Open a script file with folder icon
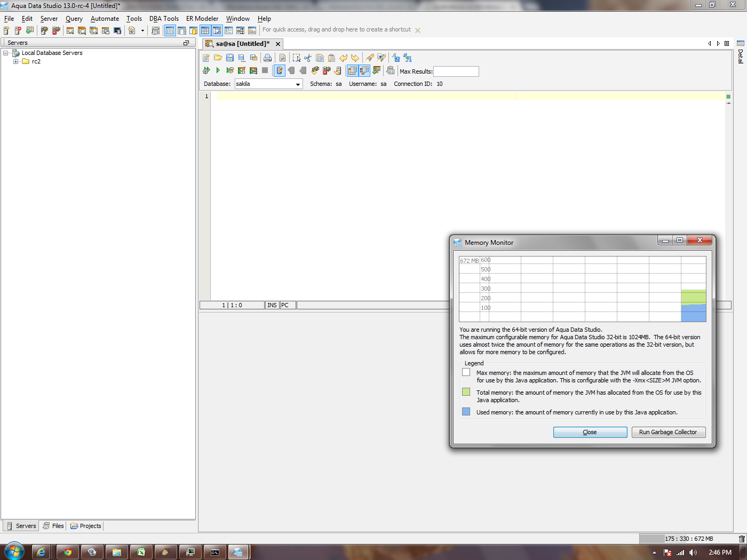The height and width of the screenshot is (560, 747). tap(218, 58)
